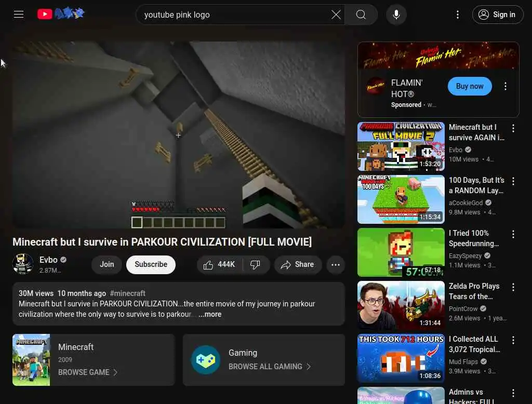532x404 pixels.
Task: Click aCookieGod channel name
Action: (x=465, y=203)
